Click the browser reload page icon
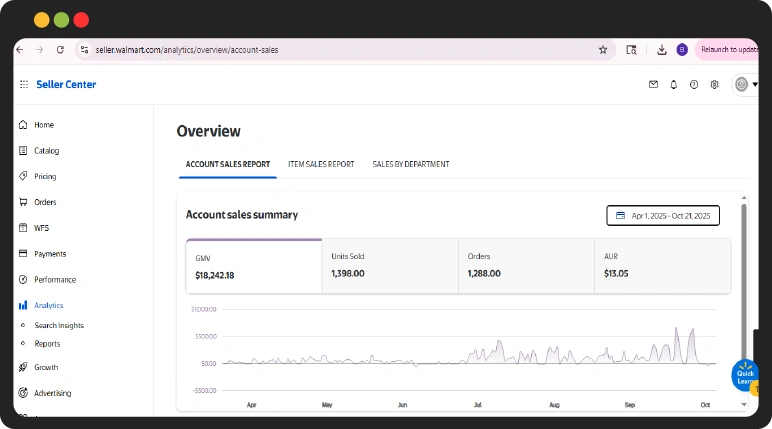772x429 pixels. click(60, 49)
